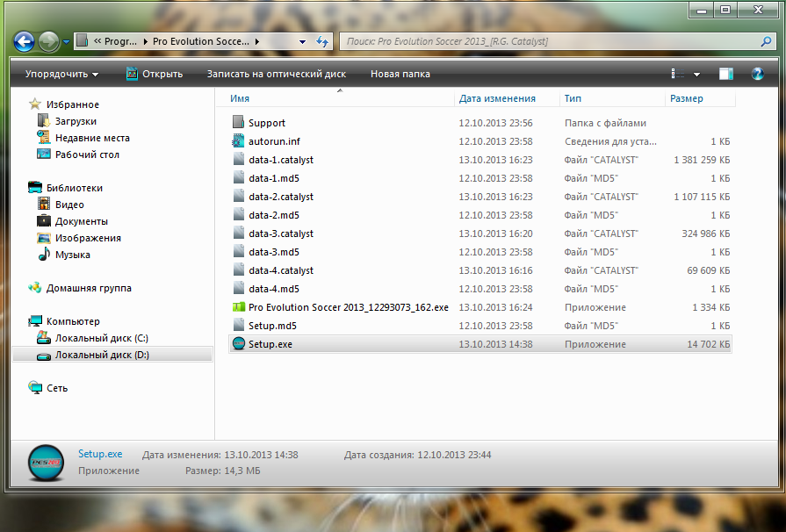Click the Setup.exe name in details pane
786x532 pixels.
tap(100, 454)
